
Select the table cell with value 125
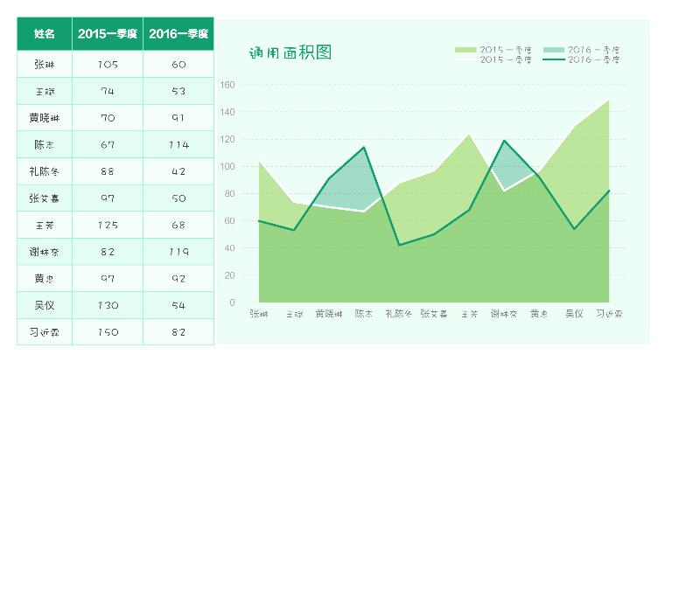[x=108, y=225]
